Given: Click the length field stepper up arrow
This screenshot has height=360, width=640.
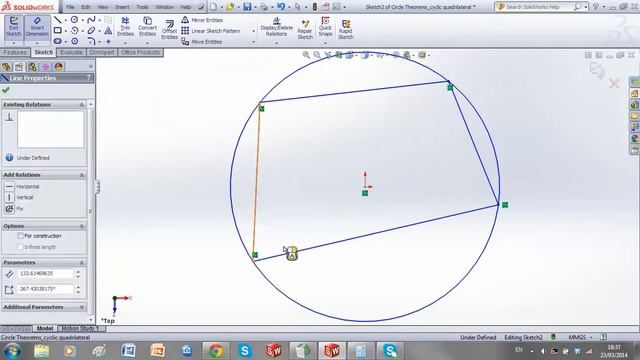Looking at the screenshot, I should 78,271.
